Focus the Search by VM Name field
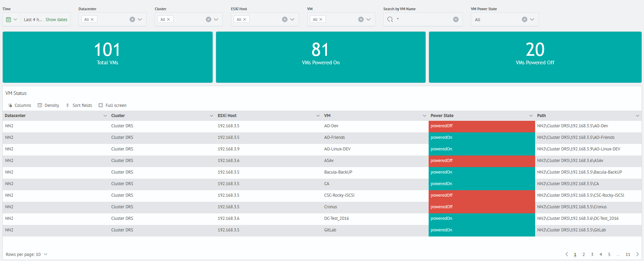Screen dimensions: 644x261 423,19
